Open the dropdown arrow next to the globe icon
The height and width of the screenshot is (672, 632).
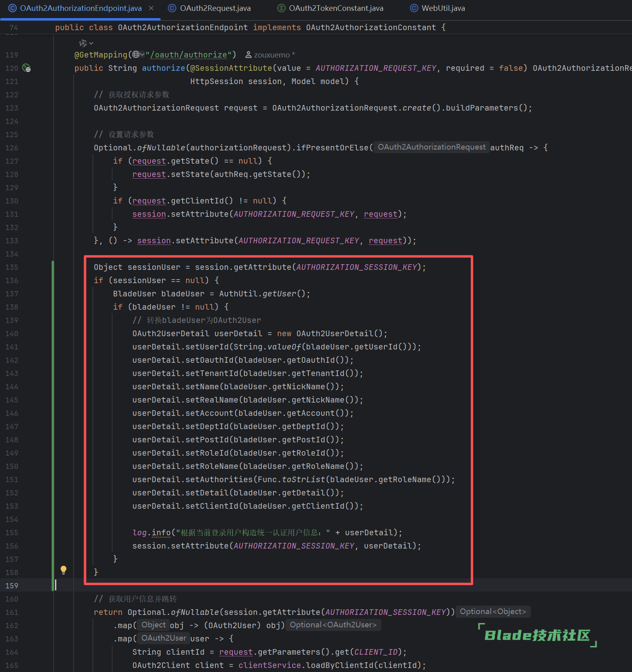coord(142,54)
